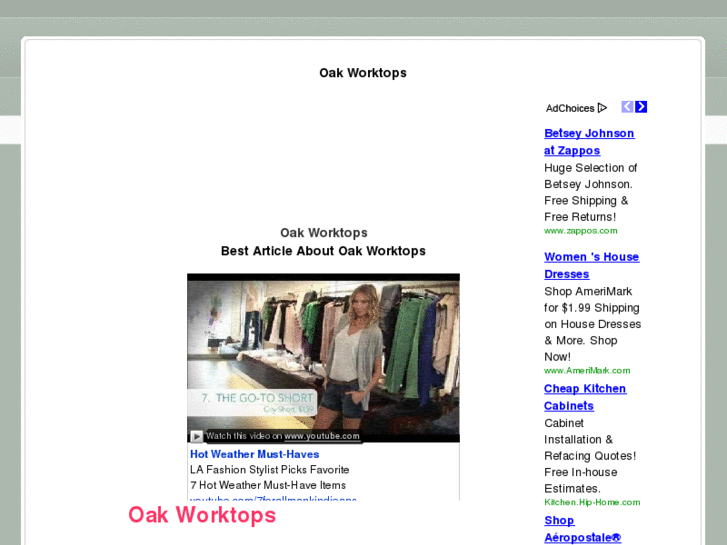Click the pink Oak Worktops heading

[x=202, y=515]
